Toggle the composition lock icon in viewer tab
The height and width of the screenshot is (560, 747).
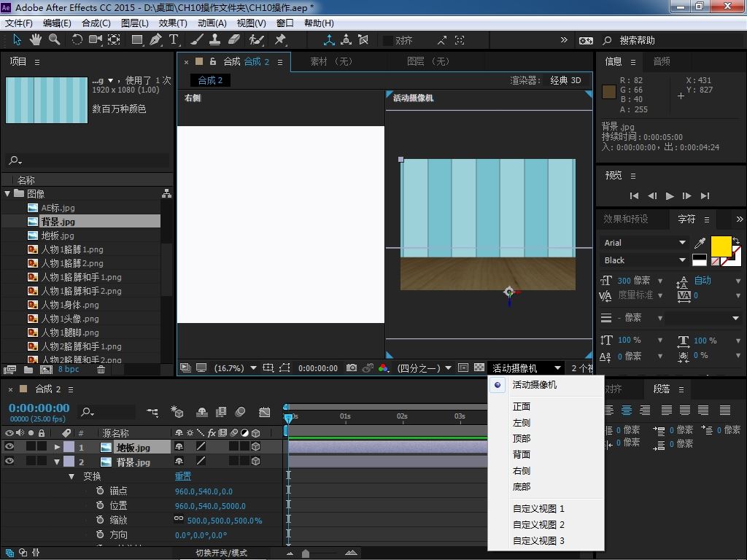tap(213, 61)
